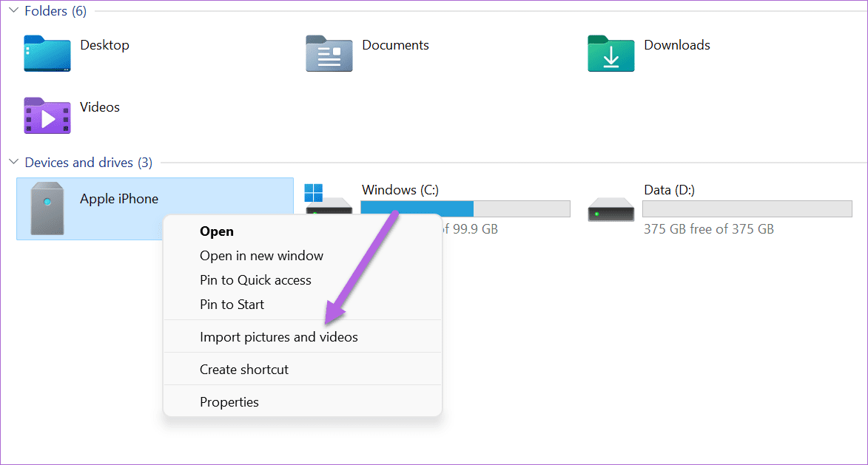Click the Videos folder label

click(x=100, y=106)
